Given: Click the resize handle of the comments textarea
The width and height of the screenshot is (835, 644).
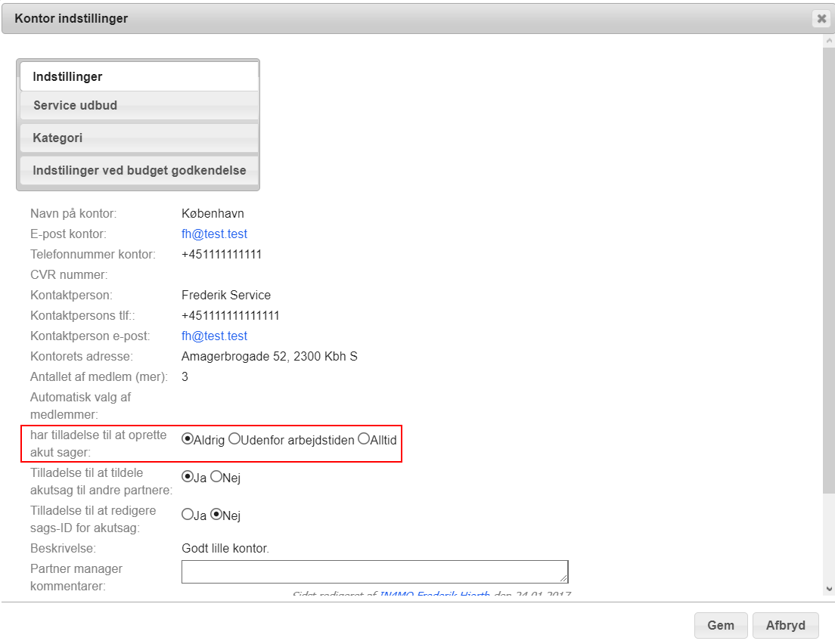Looking at the screenshot, I should (563, 578).
